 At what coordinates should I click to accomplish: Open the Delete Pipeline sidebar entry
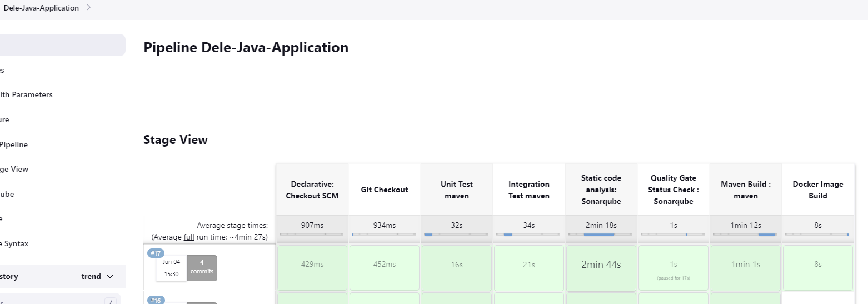(x=14, y=145)
